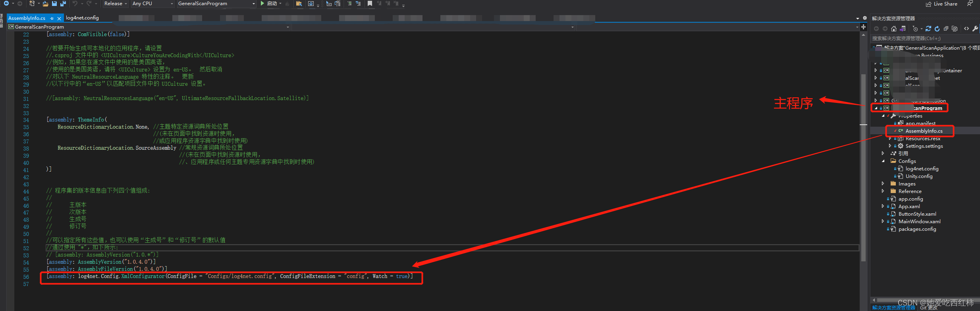This screenshot has width=980, height=311.
Task: Click line 56 XmlConfigurator code text
Action: click(x=230, y=276)
